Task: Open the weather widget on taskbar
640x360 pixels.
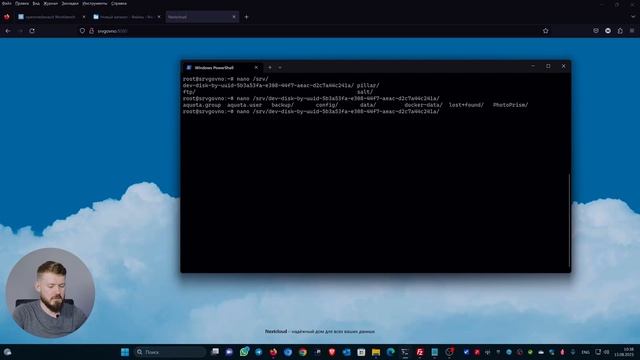Action: (x=8, y=352)
